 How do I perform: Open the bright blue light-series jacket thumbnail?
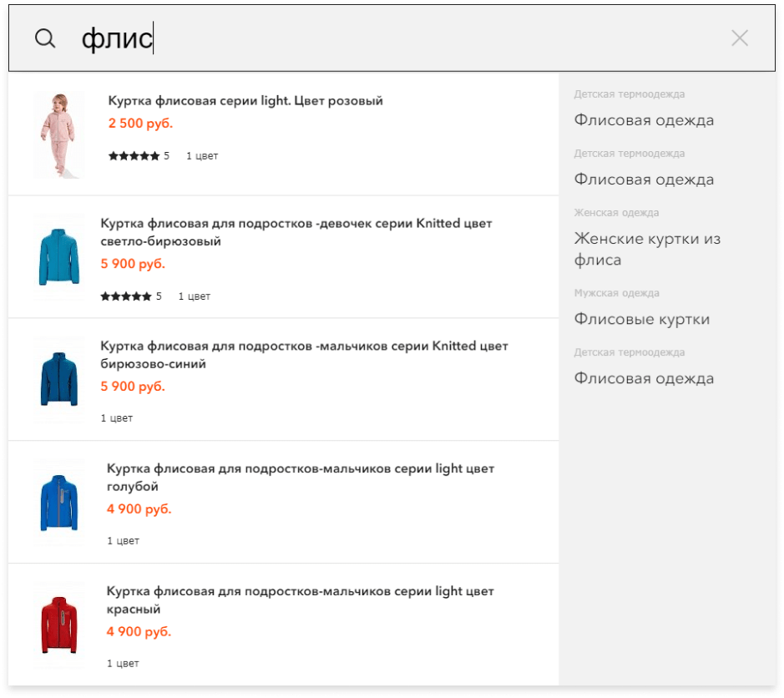click(59, 502)
